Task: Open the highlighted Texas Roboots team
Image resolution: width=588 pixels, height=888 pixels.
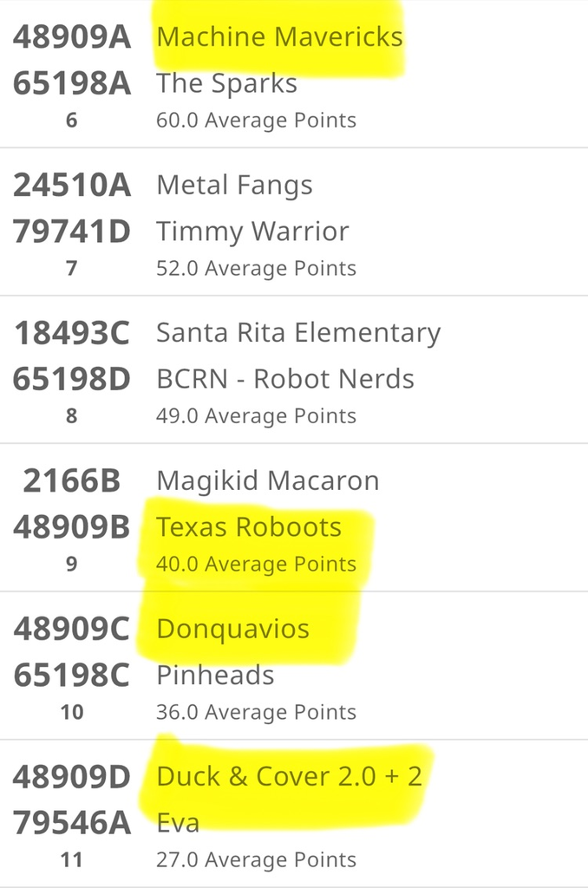Action: point(249,527)
